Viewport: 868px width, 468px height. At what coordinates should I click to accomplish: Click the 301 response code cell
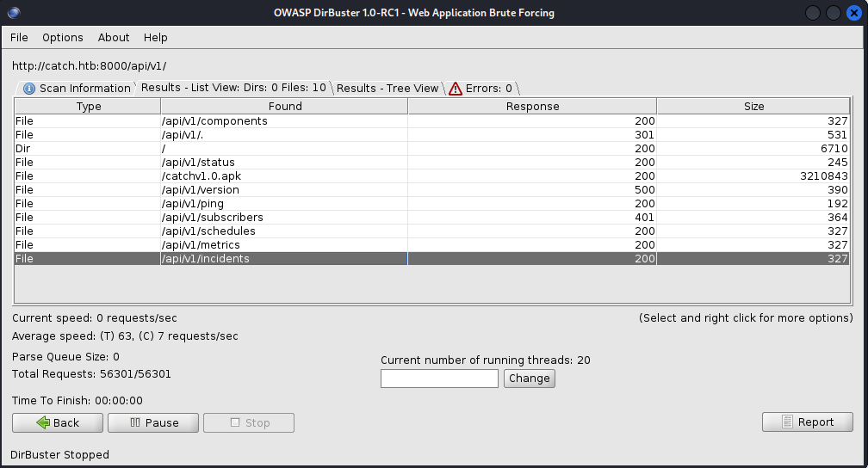(x=532, y=135)
